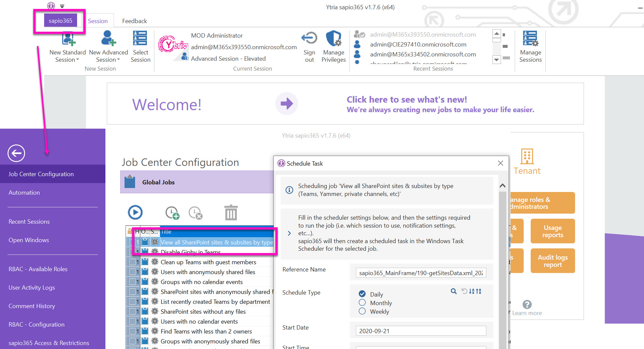Screen dimensions: 644x349
Task: Select job Users with no calendar events
Action: (199, 321)
